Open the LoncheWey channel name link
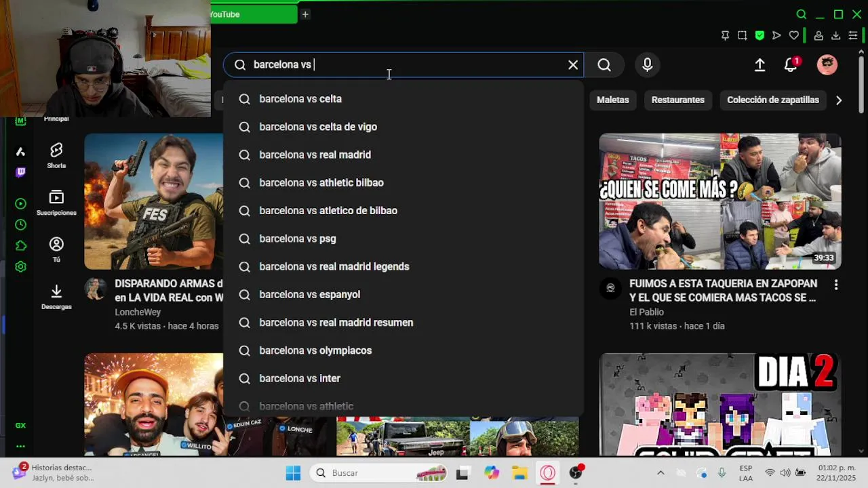The image size is (868, 488). 138,312
